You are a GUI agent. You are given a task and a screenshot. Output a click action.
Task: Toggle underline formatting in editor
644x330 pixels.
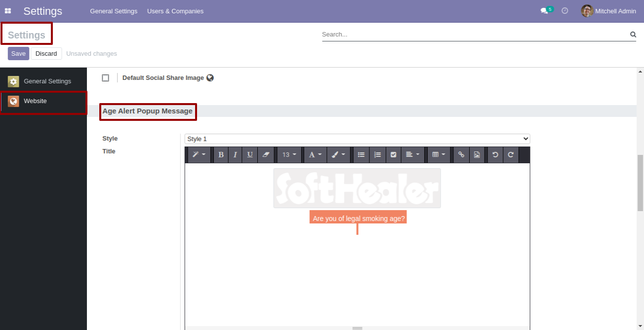[250, 155]
